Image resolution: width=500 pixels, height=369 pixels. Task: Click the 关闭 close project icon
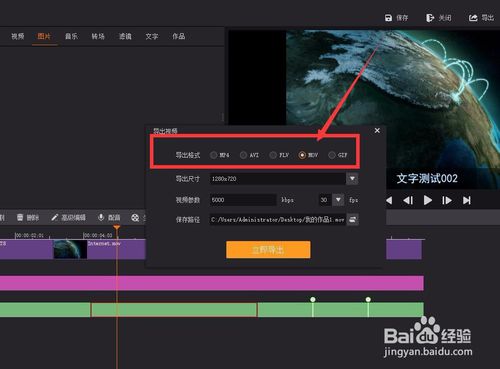tap(430, 18)
